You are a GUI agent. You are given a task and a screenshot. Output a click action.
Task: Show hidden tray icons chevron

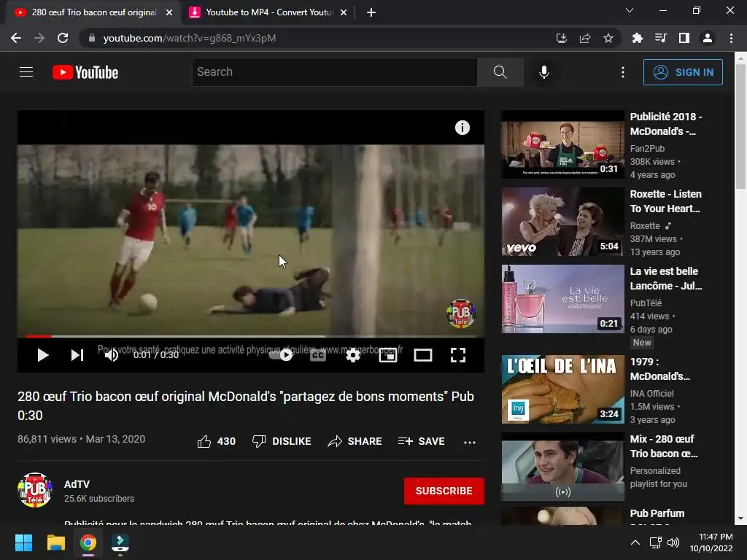click(x=635, y=542)
